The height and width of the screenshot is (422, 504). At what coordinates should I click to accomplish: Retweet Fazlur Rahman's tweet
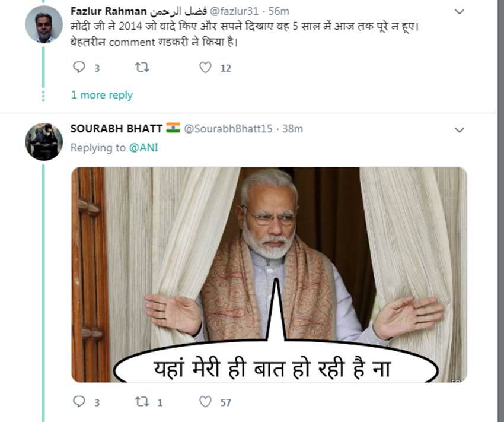(142, 68)
